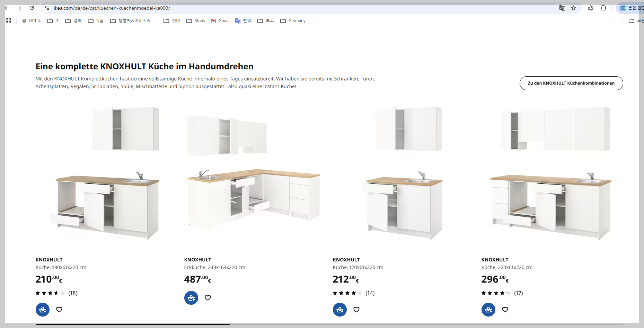This screenshot has width=644, height=328.
Task: Go forward in browser history
Action: pyautogui.click(x=19, y=8)
